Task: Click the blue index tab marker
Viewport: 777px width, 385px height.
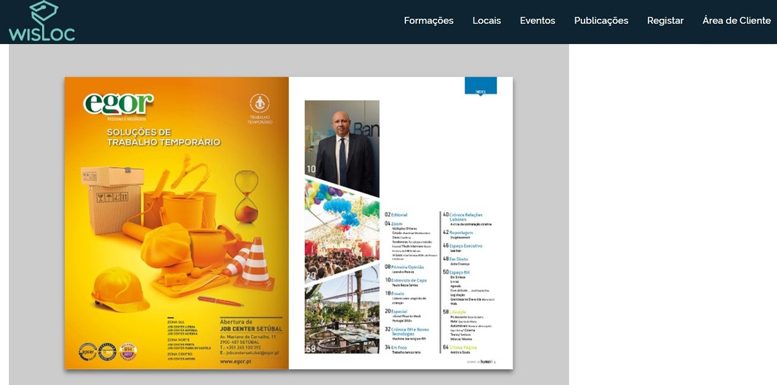Action: pos(481,86)
